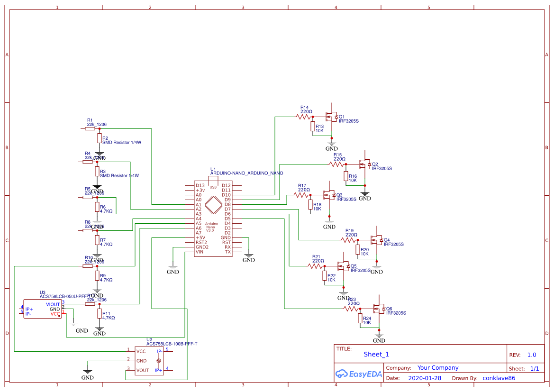Click the Sheet_1 title text
The width and height of the screenshot is (554, 392).
pos(376,354)
